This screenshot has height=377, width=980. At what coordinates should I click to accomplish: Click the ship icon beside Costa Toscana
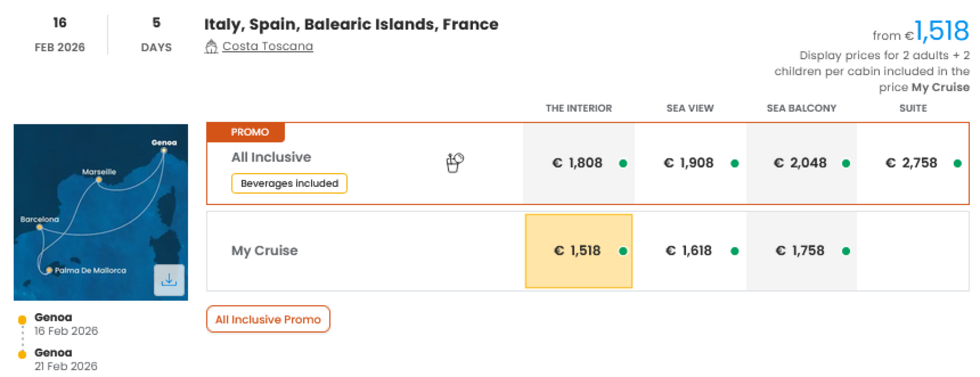point(211,47)
